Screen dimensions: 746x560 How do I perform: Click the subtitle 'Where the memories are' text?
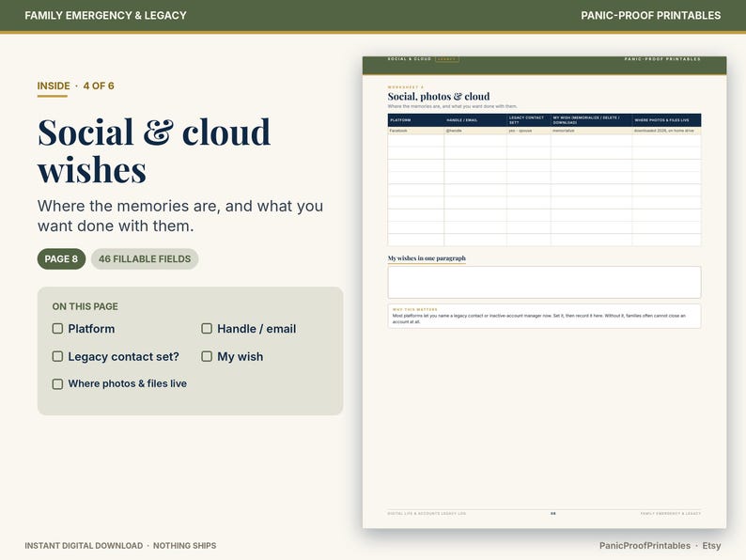coord(180,216)
